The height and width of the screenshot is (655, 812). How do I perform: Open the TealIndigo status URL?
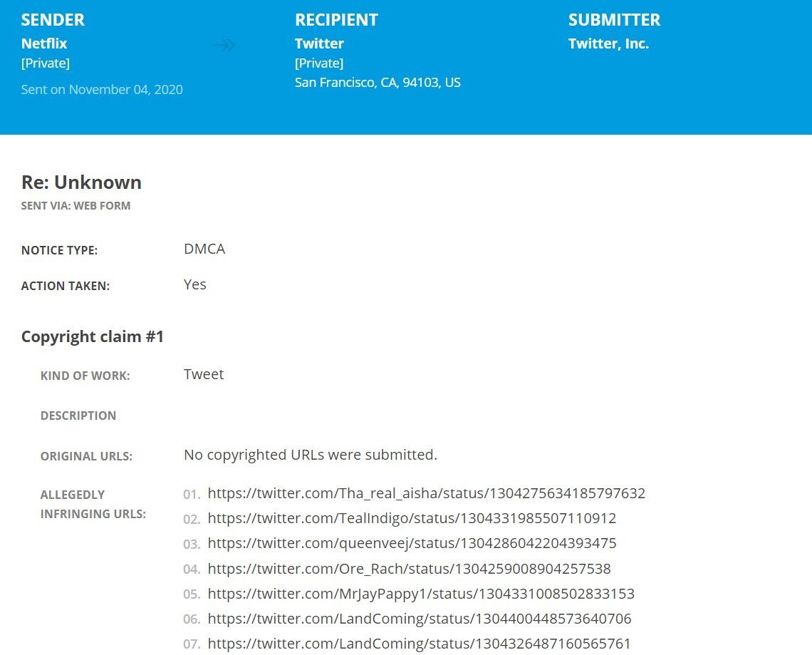coord(412,518)
